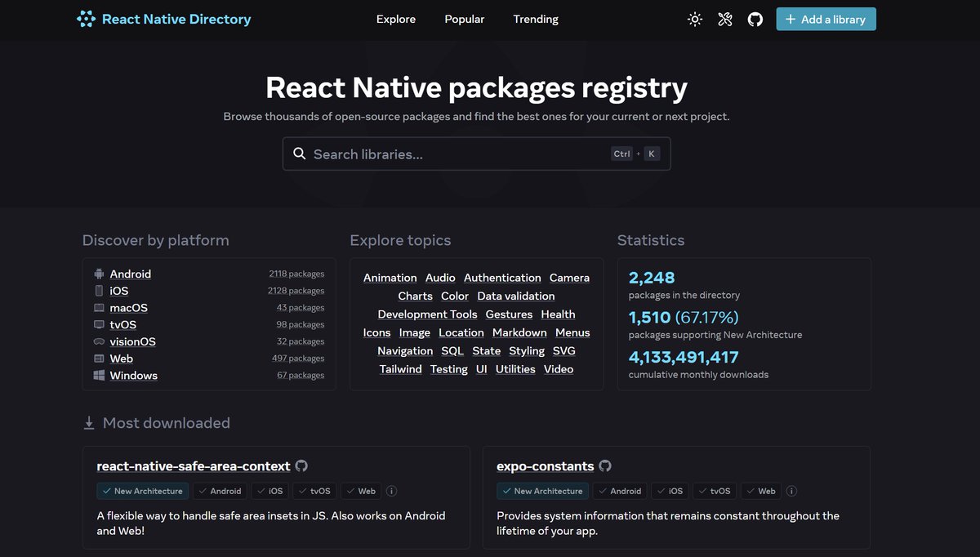Click the Android platform icon
980x557 pixels.
tap(99, 274)
